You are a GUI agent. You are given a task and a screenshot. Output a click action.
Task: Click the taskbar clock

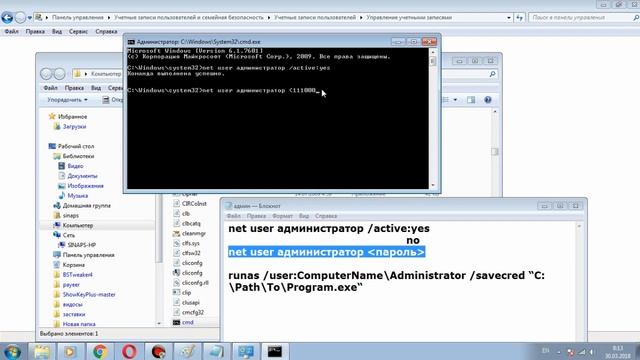tap(618, 352)
